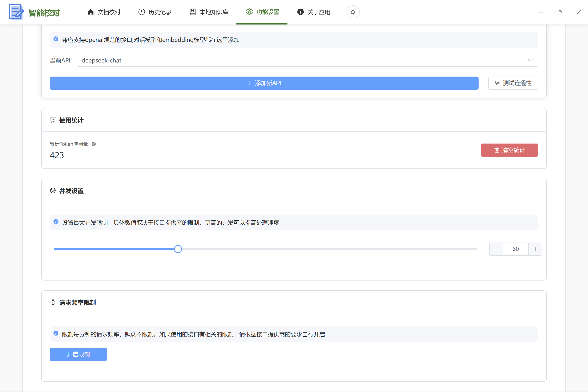This screenshot has width=588, height=392.
Task: Click the 使用统计 section header icon
Action: click(53, 120)
